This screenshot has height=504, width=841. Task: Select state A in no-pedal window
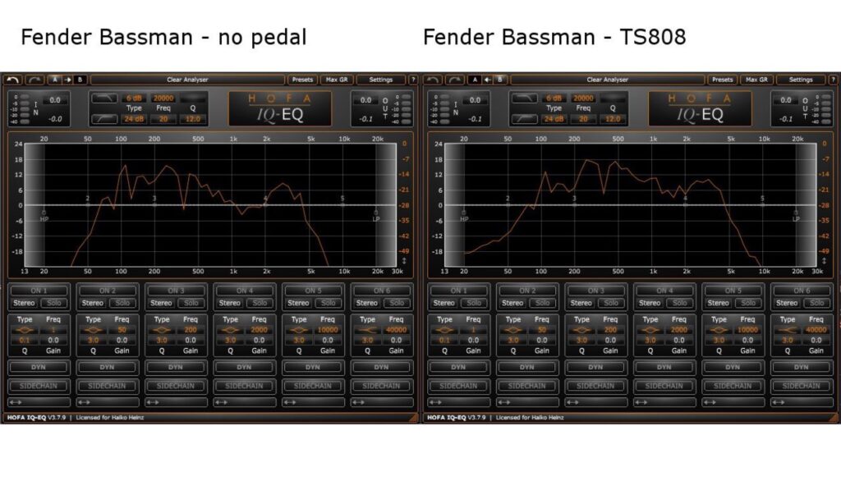(55, 80)
